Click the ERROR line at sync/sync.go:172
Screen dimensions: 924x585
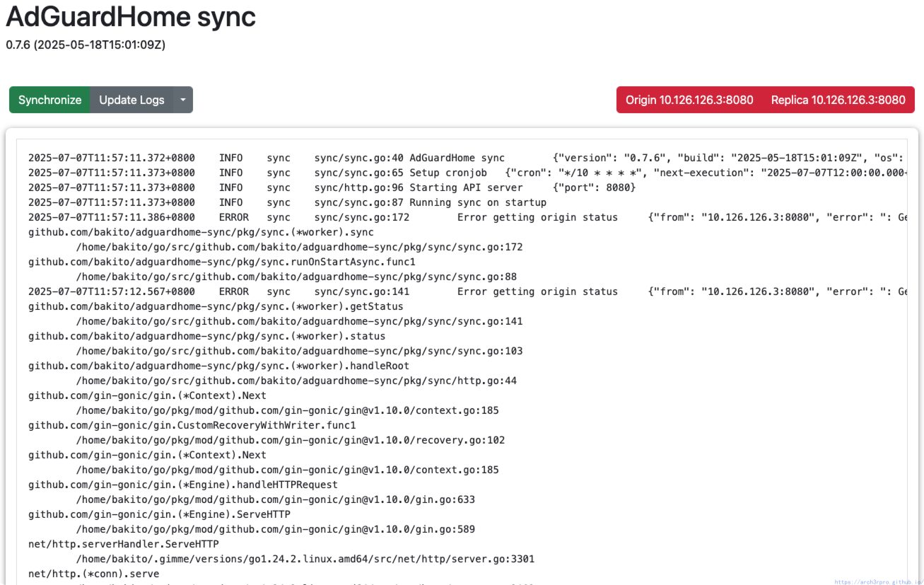point(467,217)
